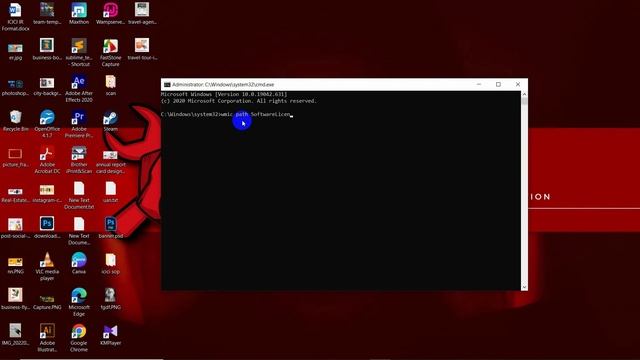Select the banner.psd Photoshop file

click(x=111, y=224)
